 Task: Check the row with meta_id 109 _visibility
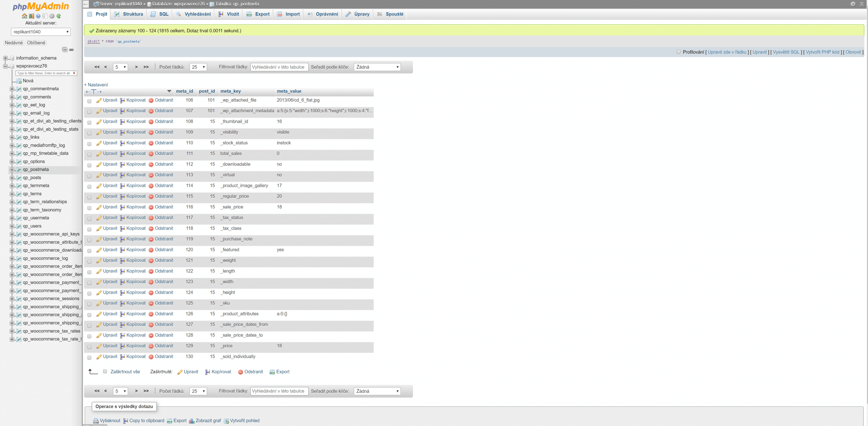[90, 133]
